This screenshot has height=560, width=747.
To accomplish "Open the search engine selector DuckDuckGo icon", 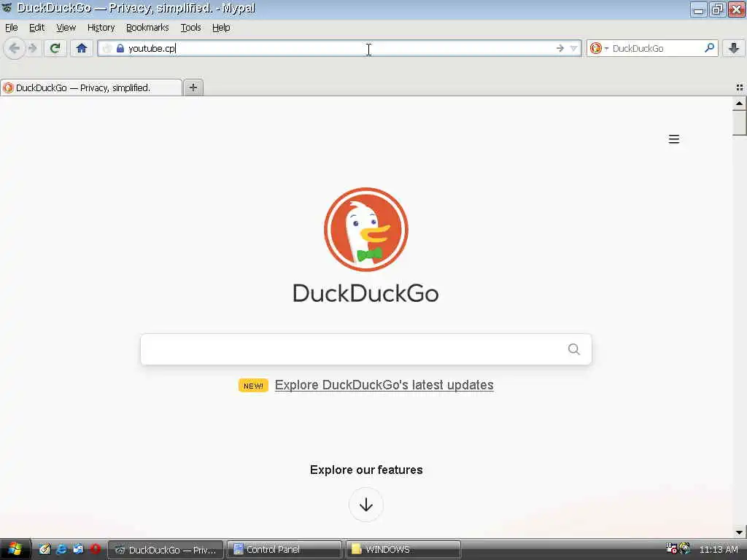I will [x=596, y=48].
